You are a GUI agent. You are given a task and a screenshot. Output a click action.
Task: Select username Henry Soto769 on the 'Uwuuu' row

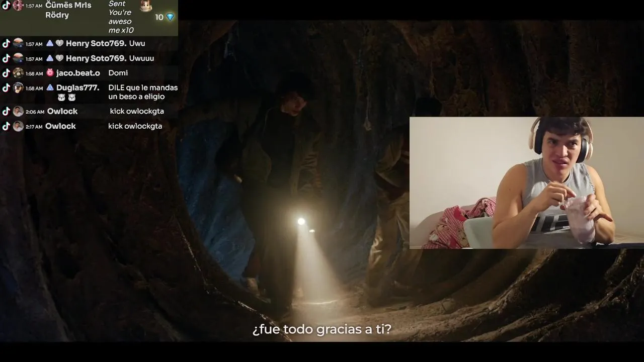point(96,58)
